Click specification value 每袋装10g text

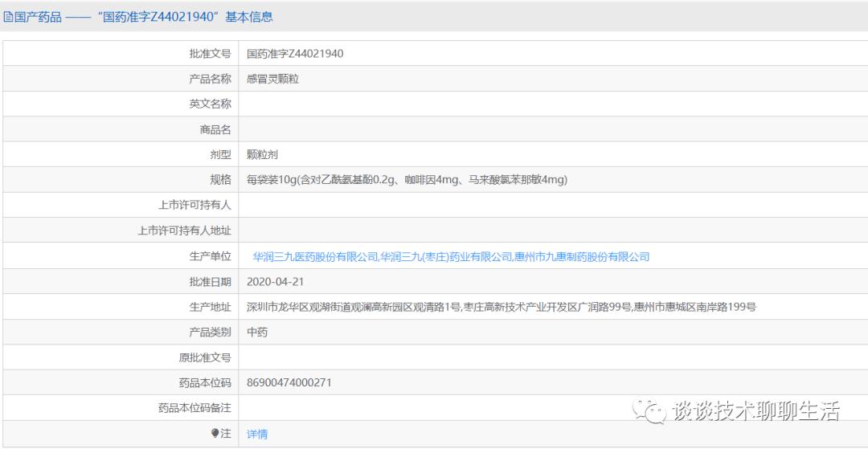coord(407,180)
